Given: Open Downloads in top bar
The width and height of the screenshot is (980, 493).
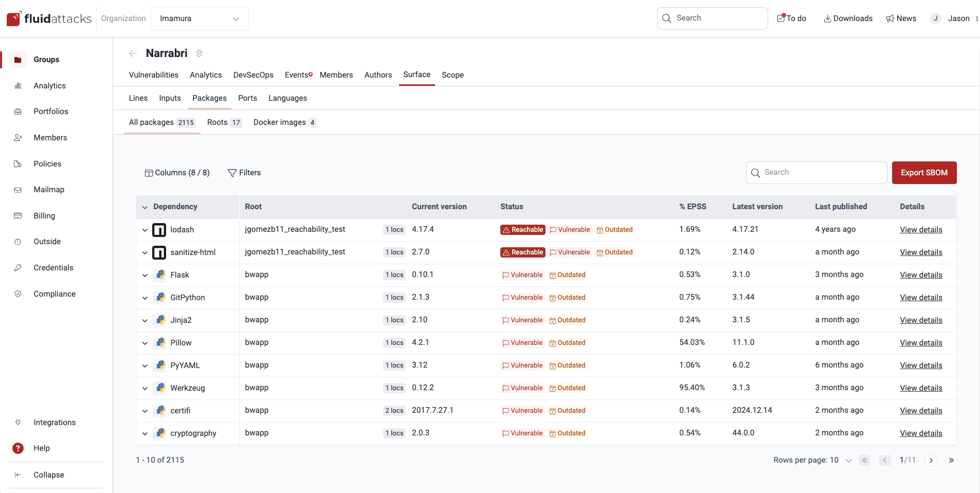Looking at the screenshot, I should (848, 19).
